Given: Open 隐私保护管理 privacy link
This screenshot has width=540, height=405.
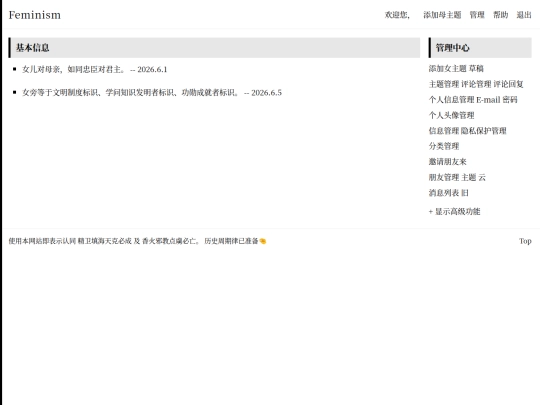Looking at the screenshot, I should [x=484, y=131].
